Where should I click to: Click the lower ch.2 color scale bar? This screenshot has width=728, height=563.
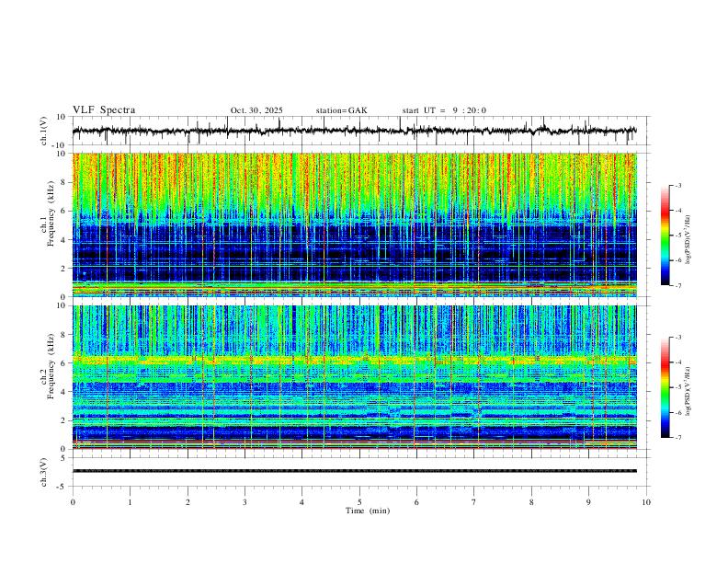665,387
